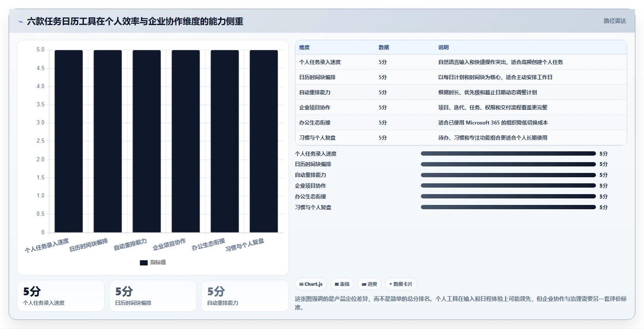The width and height of the screenshot is (644, 329).
Task: Click description mentioning Microsoft 365
Action: (x=493, y=123)
